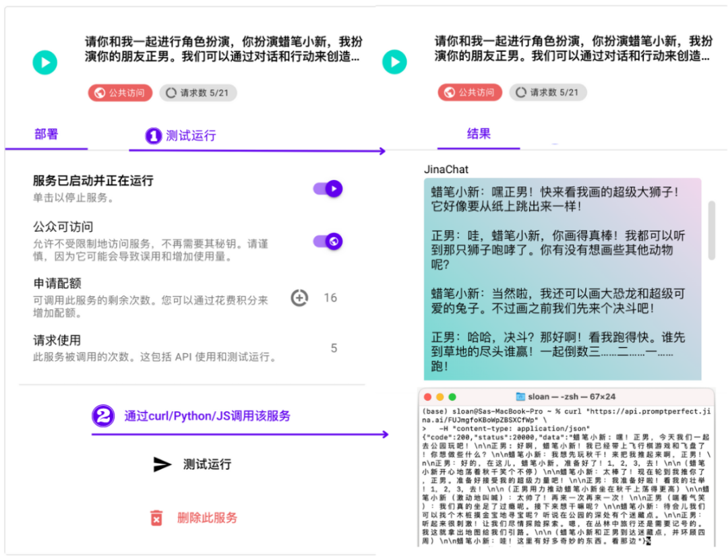Click the terminal yellow minimize button

pyautogui.click(x=440, y=397)
